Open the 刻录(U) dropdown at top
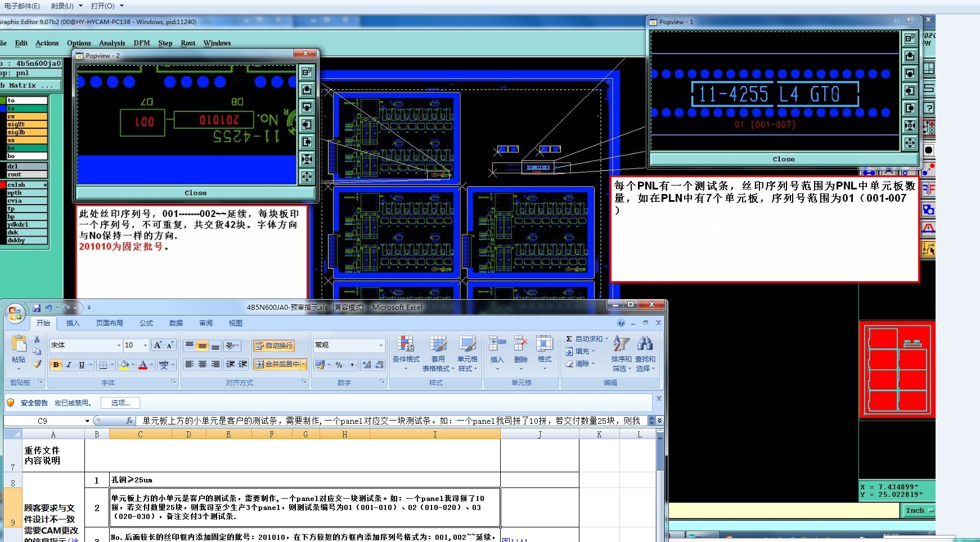 click(66, 6)
